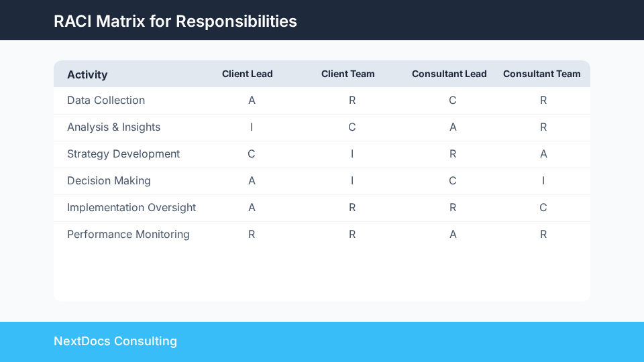Click Consultant Lead cell for Performance Monitoring
This screenshot has width=644, height=362.
click(453, 235)
